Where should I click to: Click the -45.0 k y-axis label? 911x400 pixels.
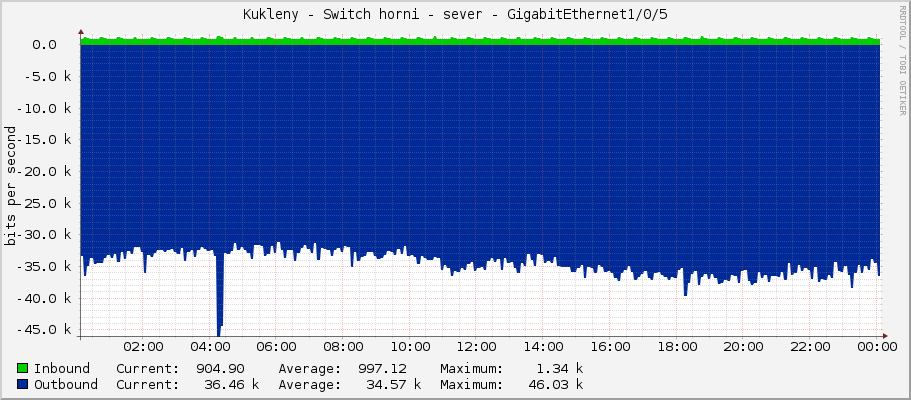pyautogui.click(x=44, y=329)
